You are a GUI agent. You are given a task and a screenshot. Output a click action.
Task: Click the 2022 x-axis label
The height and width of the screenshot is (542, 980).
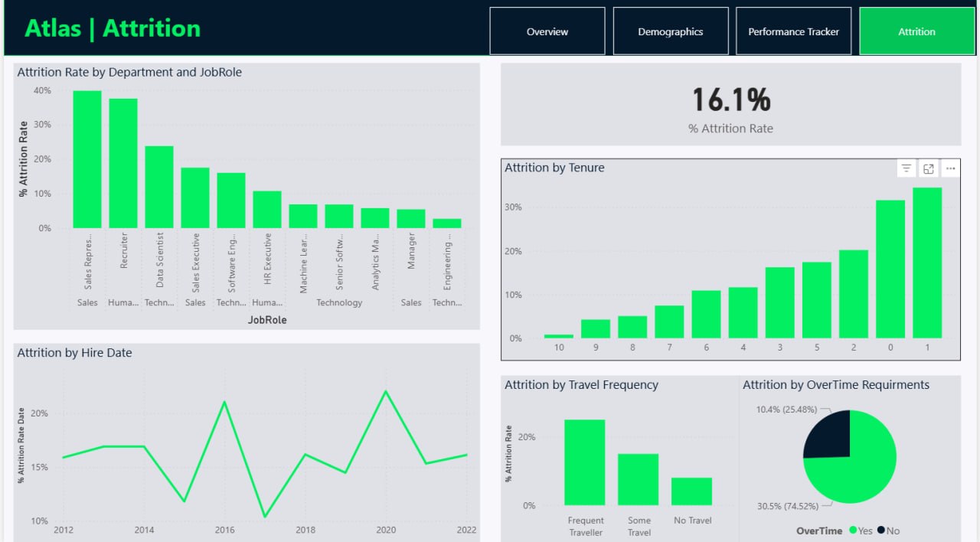[x=465, y=530]
